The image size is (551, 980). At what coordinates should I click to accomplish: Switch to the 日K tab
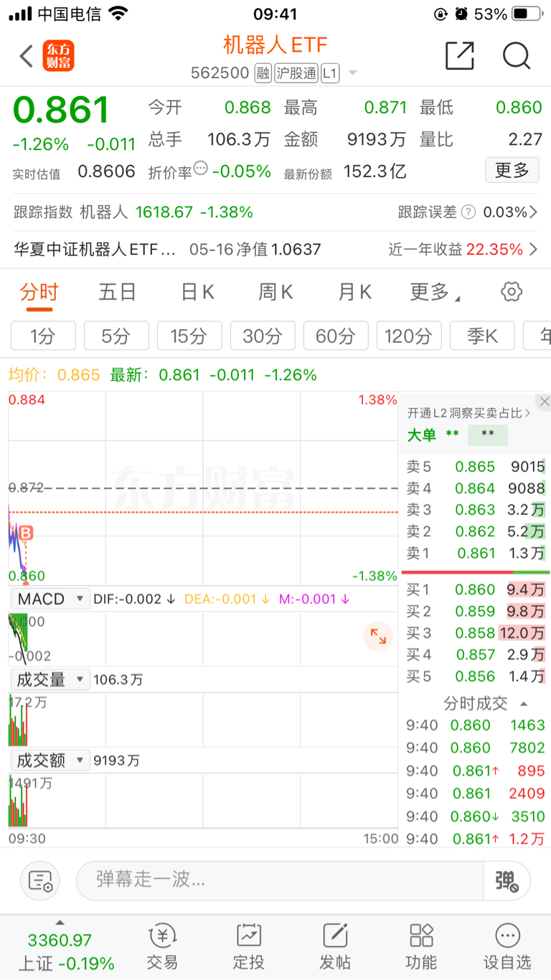coord(197,292)
